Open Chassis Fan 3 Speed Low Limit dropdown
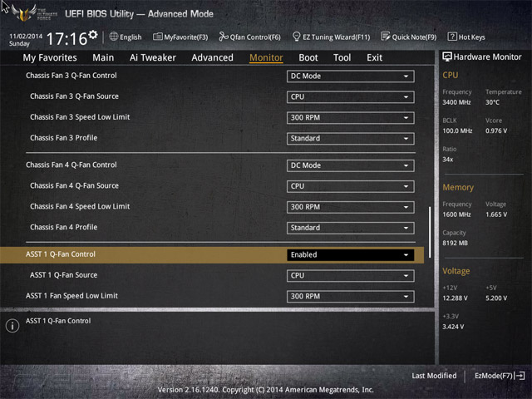 pyautogui.click(x=350, y=118)
